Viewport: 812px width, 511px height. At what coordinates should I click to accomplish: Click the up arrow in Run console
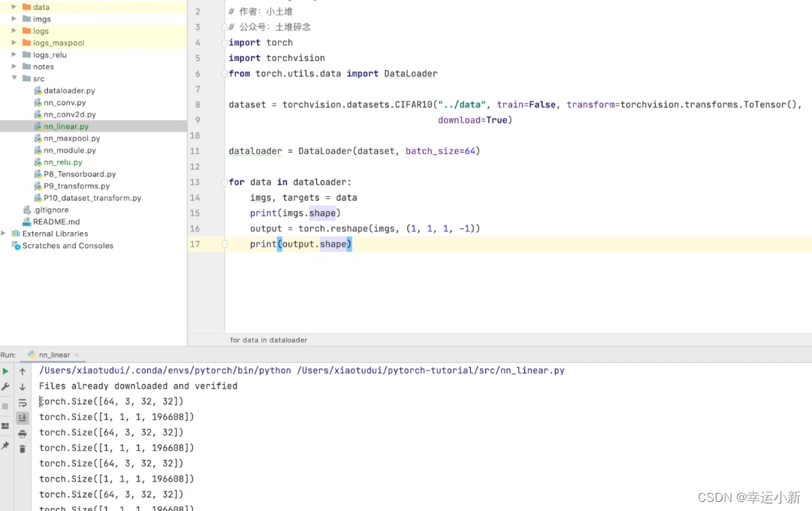(23, 371)
